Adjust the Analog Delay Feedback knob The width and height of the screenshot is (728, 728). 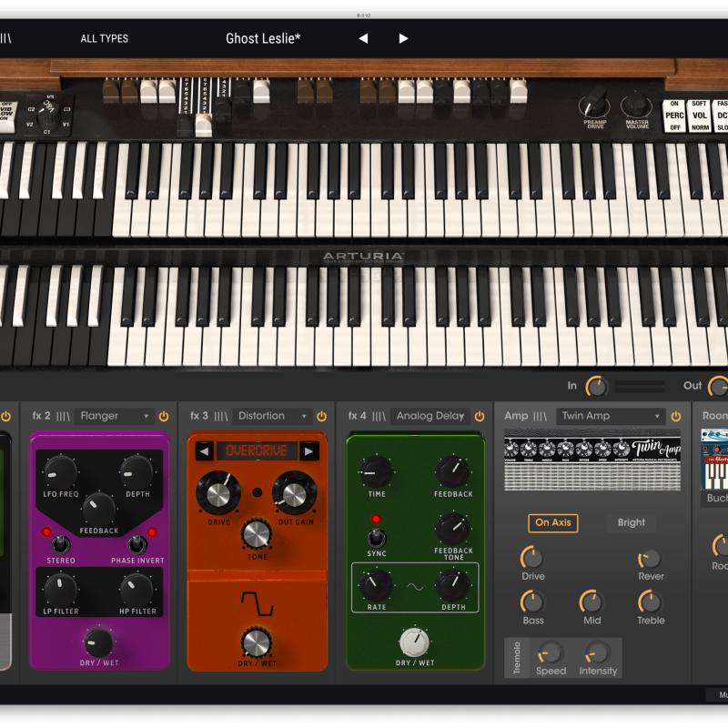452,471
